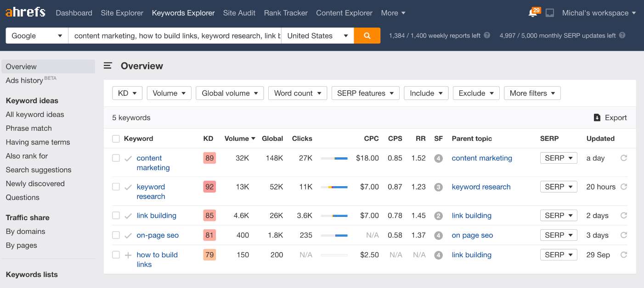Open monthly SERP updates help icon
The image size is (644, 288).
pos(622,35)
